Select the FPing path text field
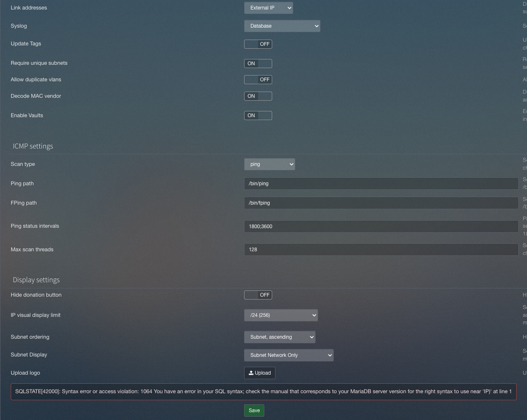The image size is (527, 420). tap(381, 203)
